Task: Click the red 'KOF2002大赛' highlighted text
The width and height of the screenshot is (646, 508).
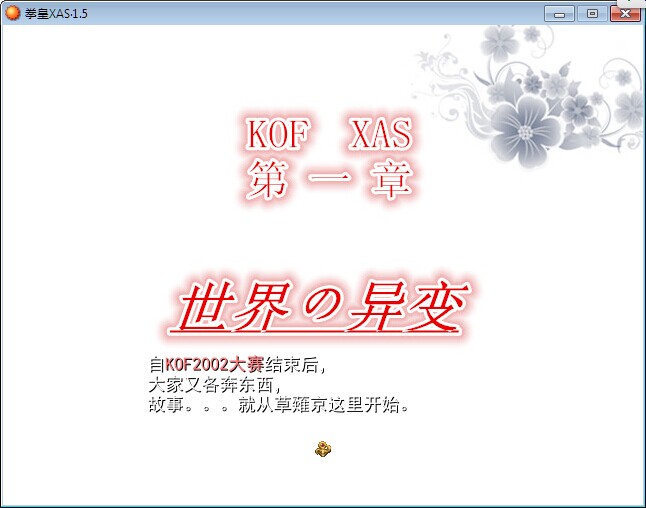Action: click(214, 364)
